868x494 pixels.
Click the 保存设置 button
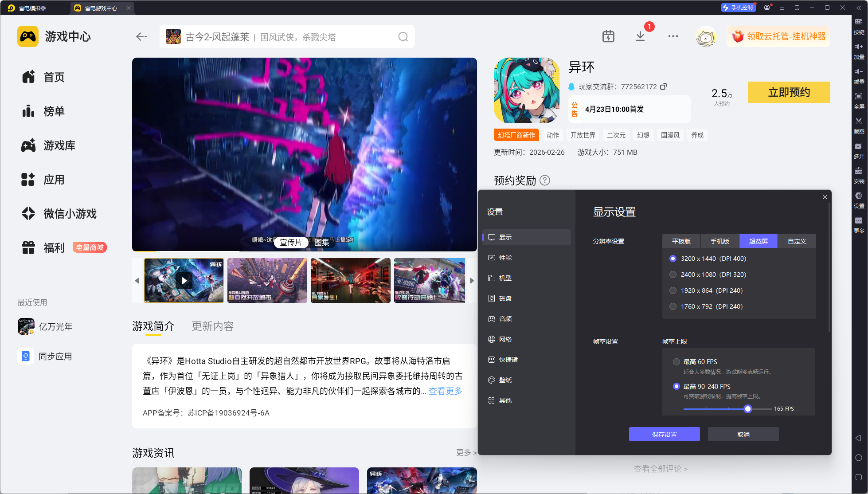pos(664,435)
